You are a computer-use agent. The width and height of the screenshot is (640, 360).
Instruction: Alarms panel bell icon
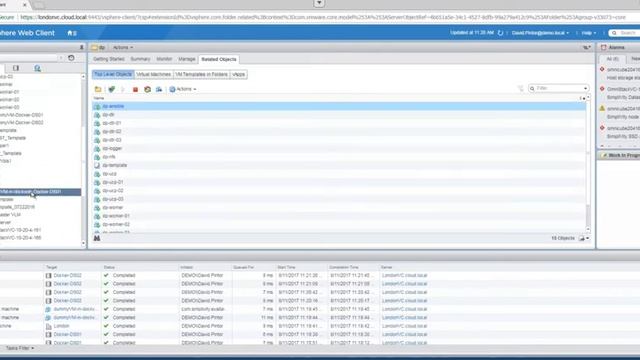pos(603,47)
